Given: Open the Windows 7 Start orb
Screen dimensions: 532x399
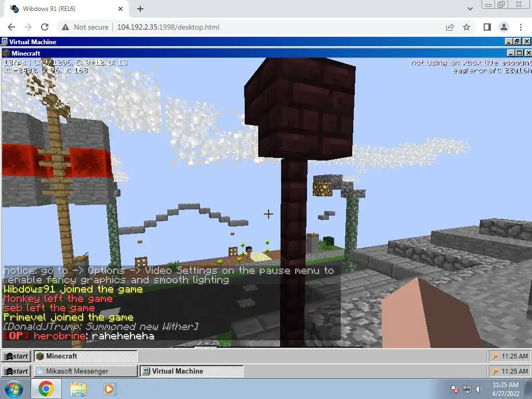Looking at the screenshot, I should tap(14, 389).
